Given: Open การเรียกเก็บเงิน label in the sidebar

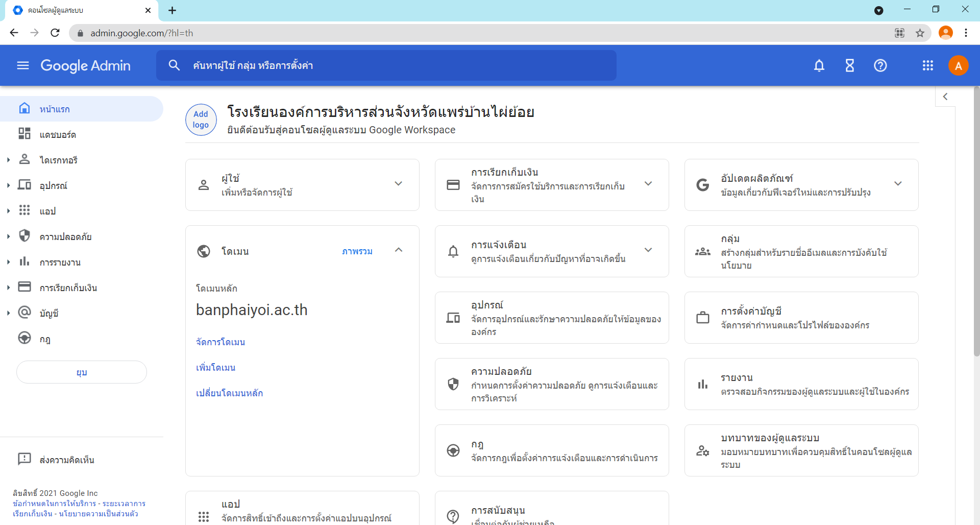Looking at the screenshot, I should [68, 288].
